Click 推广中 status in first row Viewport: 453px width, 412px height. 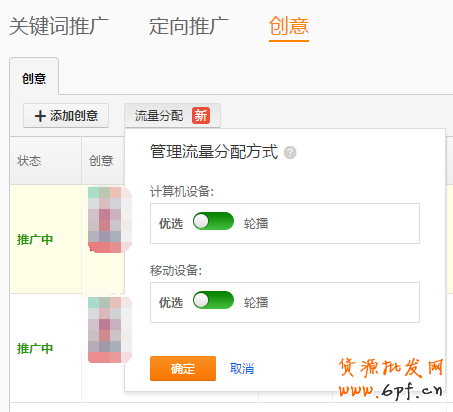35,239
